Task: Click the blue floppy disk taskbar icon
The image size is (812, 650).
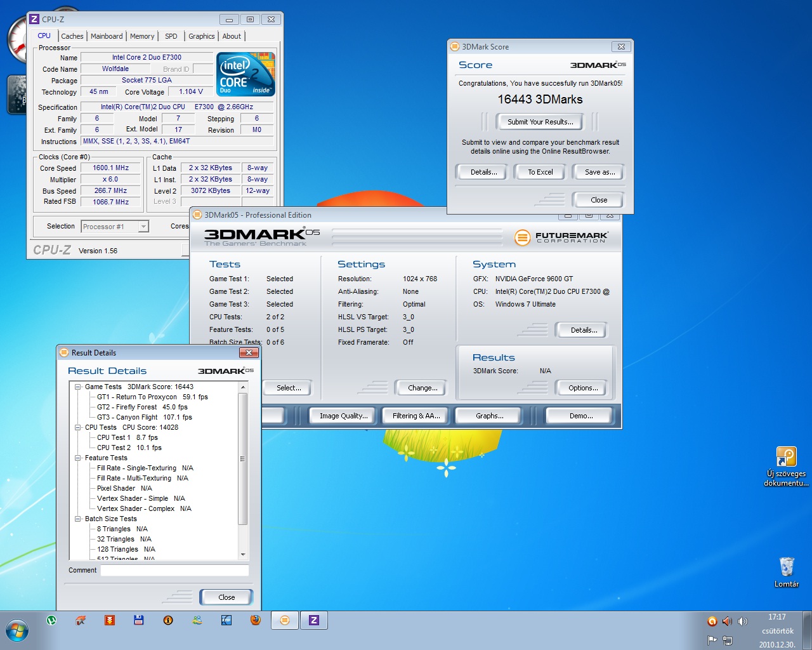Action: (x=139, y=620)
